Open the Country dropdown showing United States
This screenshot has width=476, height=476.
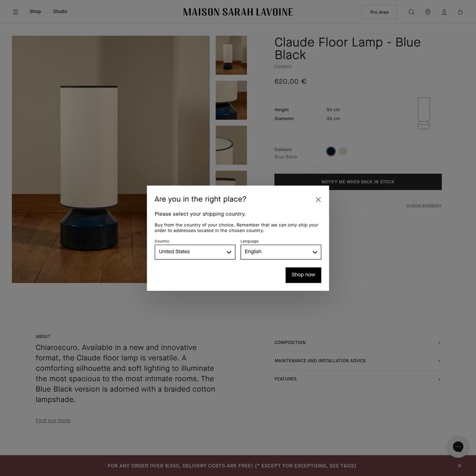195,252
